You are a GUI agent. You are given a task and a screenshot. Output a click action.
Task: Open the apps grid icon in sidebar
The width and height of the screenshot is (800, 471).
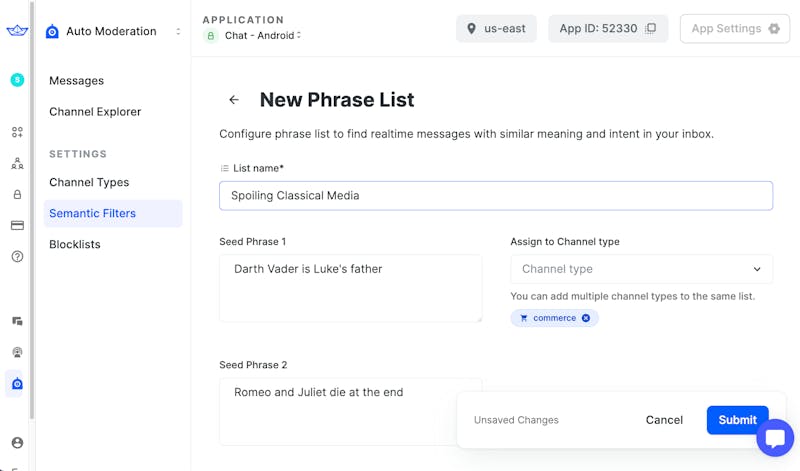pos(17,132)
